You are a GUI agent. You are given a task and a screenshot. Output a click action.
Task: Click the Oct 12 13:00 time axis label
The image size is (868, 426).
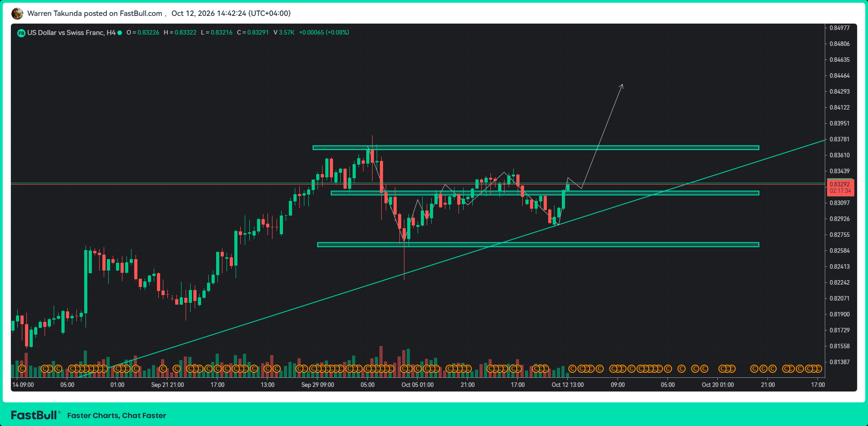pyautogui.click(x=568, y=385)
